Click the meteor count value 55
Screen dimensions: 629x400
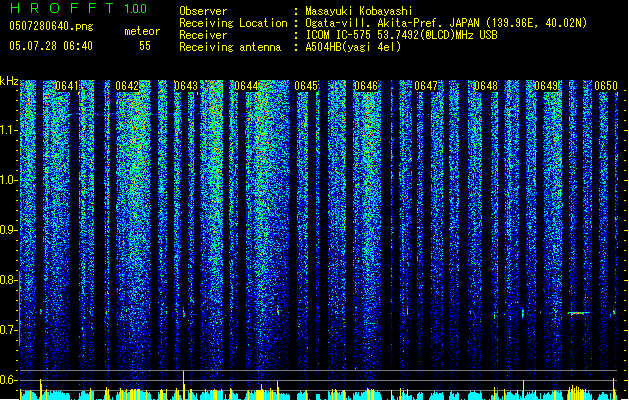(x=145, y=46)
